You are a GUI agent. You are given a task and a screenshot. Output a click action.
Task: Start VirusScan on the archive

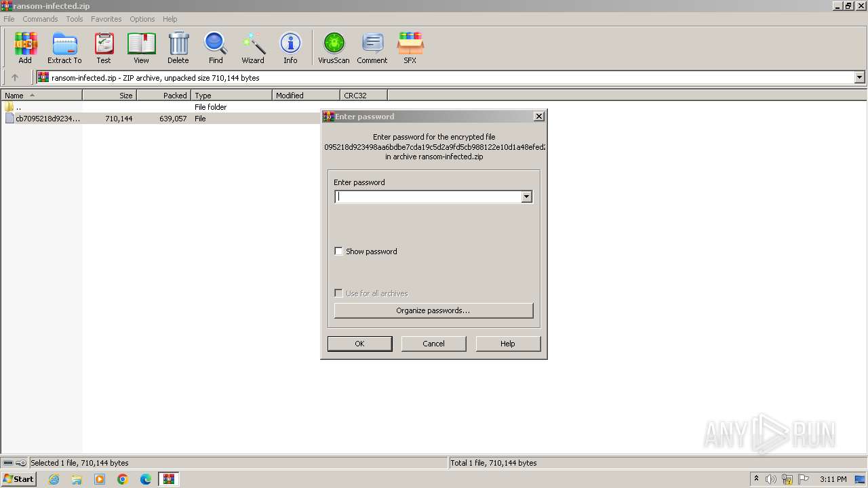tap(334, 47)
